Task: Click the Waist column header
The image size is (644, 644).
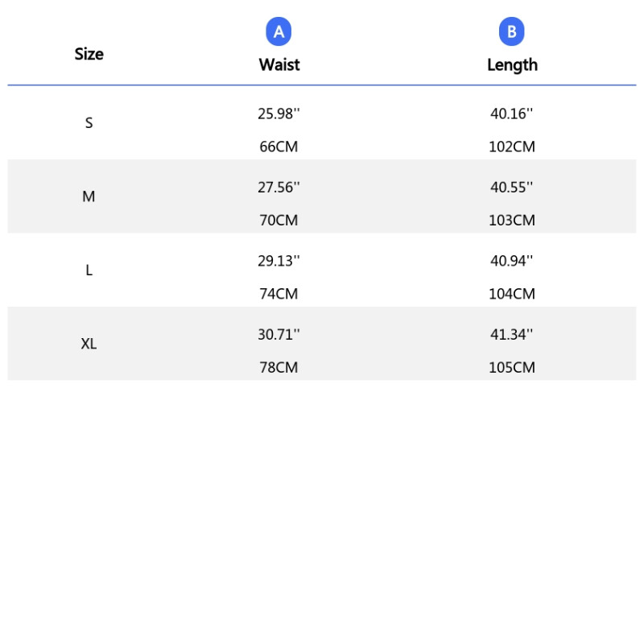Action: (279, 65)
